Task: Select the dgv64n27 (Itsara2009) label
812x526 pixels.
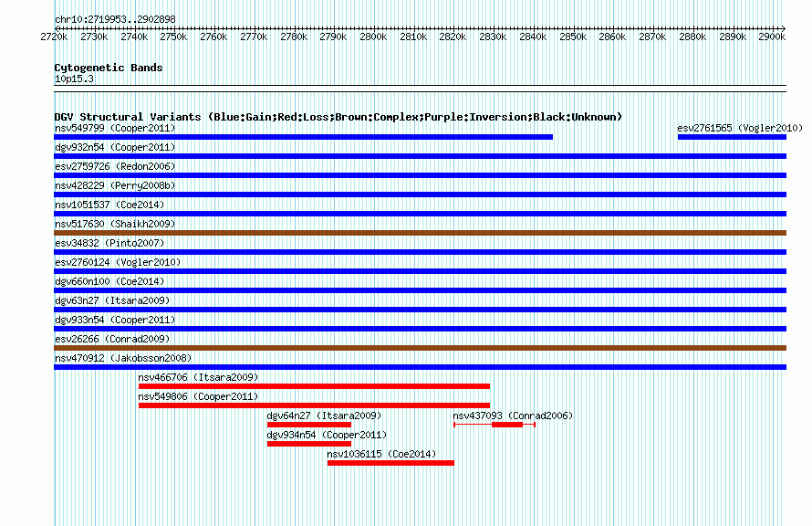Action: (x=324, y=416)
